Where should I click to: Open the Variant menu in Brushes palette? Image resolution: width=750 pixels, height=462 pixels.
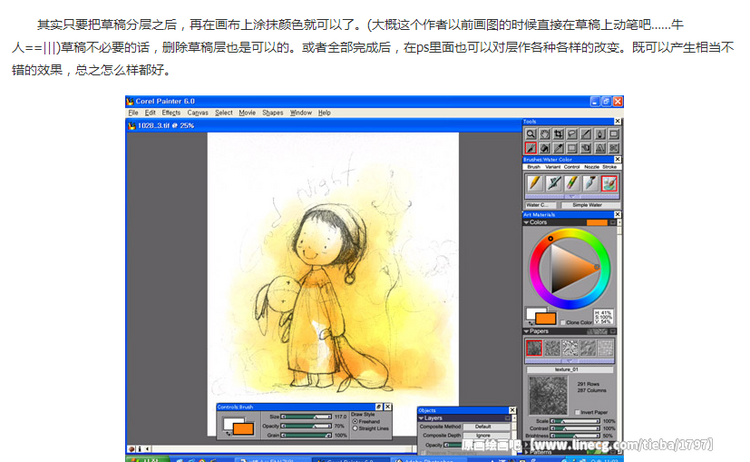tap(552, 167)
